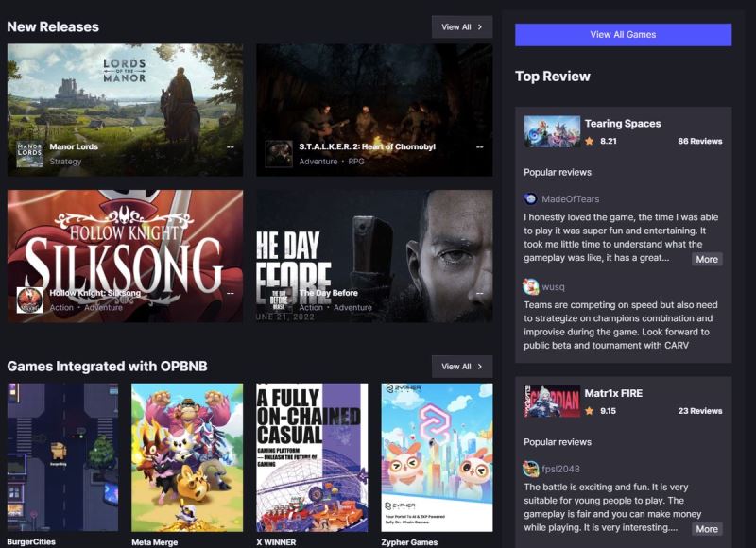Select the Meta Merge game cover
The image size is (756, 548).
coord(187,456)
